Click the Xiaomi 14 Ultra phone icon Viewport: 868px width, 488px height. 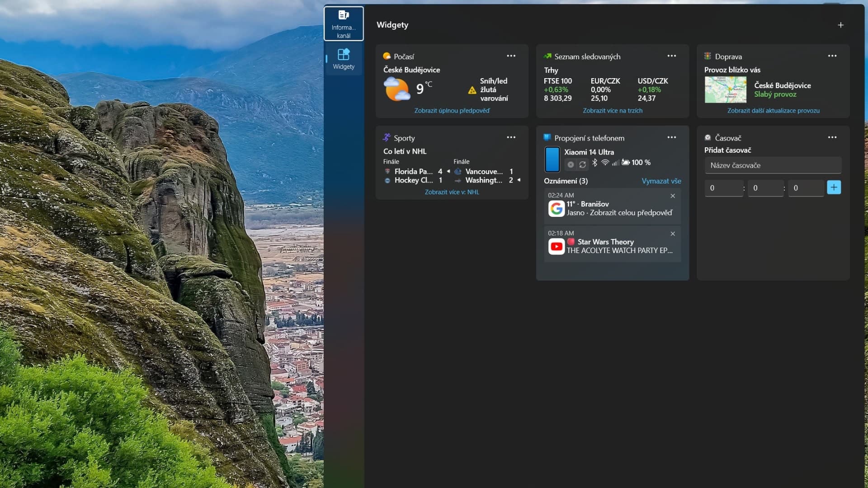tap(552, 160)
